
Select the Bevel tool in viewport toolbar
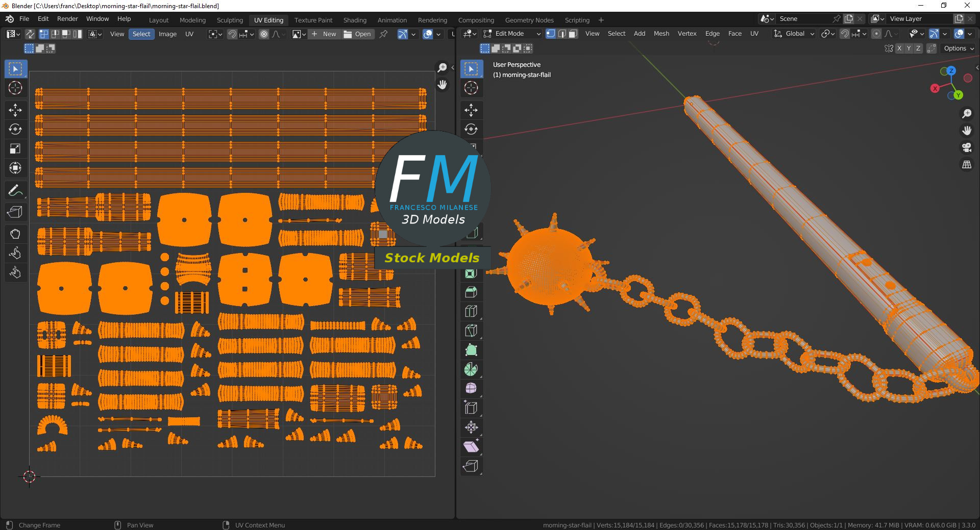click(471, 292)
